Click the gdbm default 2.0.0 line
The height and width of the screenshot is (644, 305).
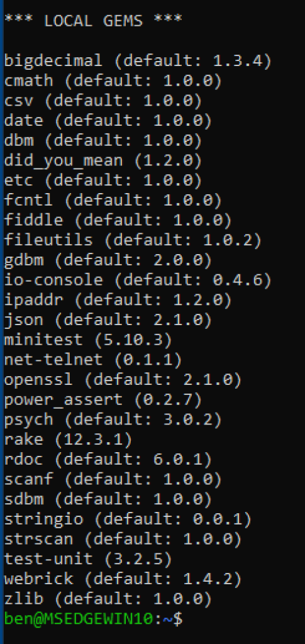108,260
